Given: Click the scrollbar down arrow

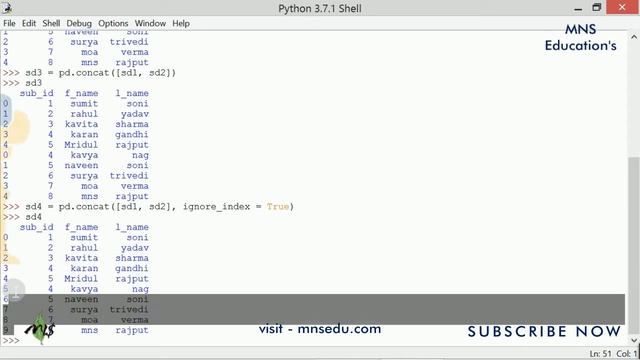Looking at the screenshot, I should coord(633,340).
